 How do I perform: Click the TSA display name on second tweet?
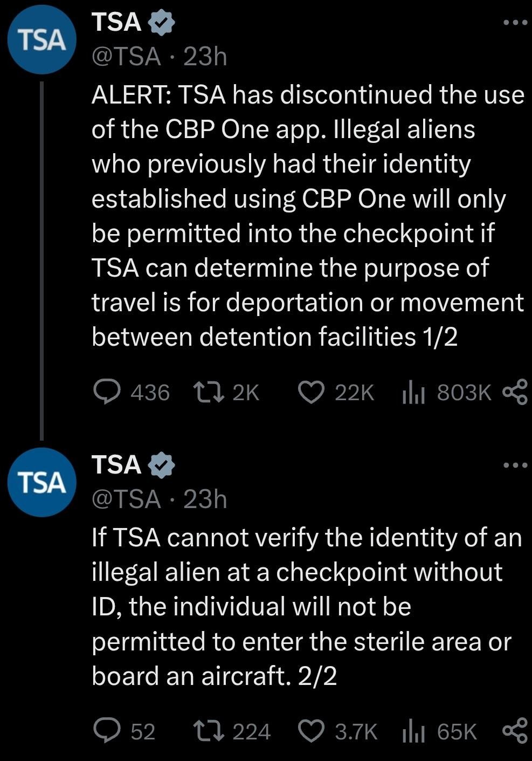(x=117, y=465)
